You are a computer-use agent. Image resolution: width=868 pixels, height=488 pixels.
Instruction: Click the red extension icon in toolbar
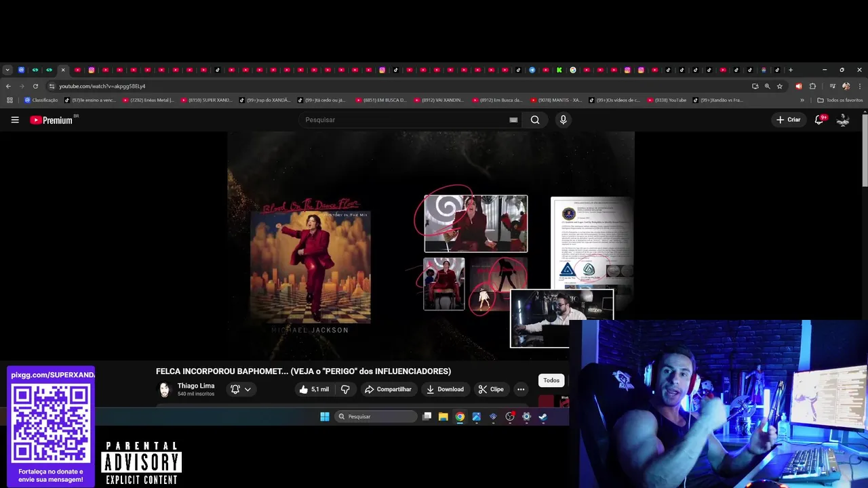(x=798, y=86)
